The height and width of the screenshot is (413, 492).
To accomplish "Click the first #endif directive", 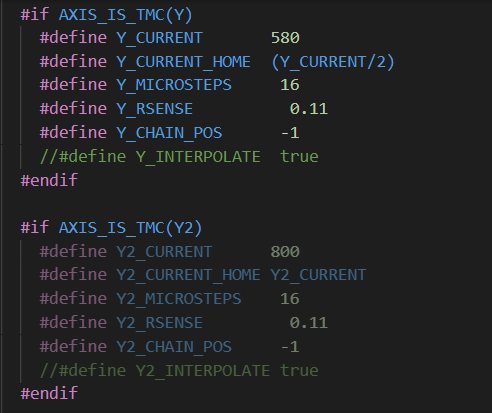I will (x=49, y=180).
